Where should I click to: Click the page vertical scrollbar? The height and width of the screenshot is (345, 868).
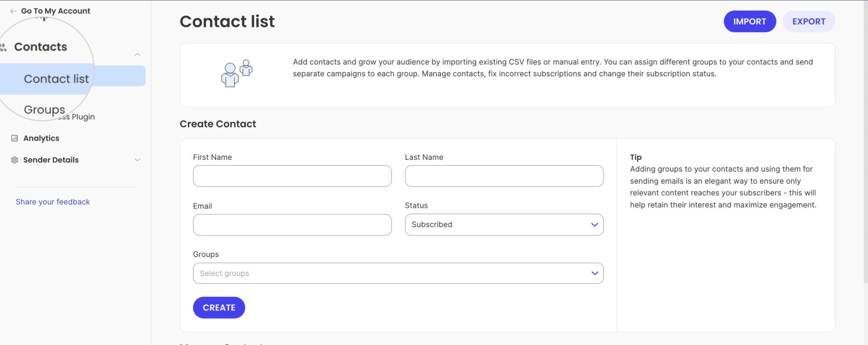click(865, 142)
